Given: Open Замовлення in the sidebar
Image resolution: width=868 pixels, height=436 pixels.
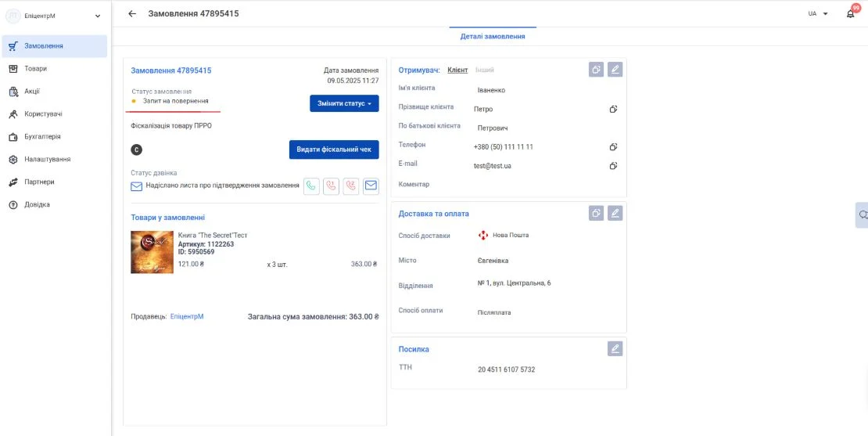Looking at the screenshot, I should [x=54, y=46].
